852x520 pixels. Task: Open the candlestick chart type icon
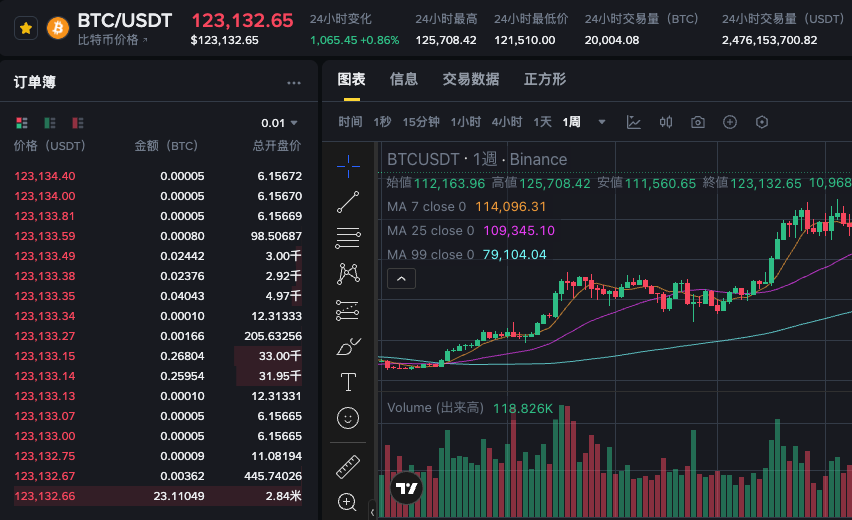(666, 122)
